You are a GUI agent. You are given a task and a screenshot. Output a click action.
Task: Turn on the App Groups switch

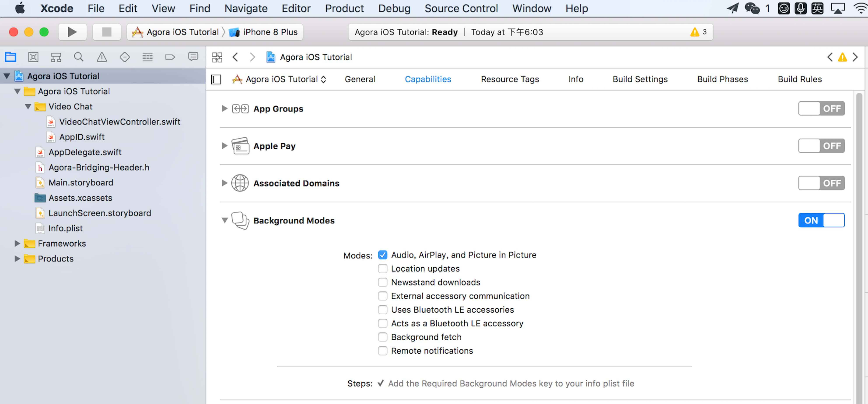pos(821,108)
